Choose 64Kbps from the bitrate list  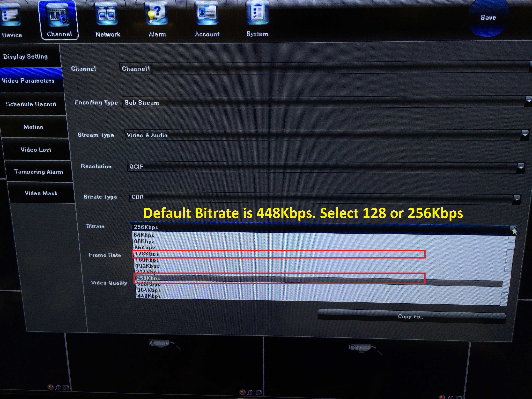tap(144, 235)
